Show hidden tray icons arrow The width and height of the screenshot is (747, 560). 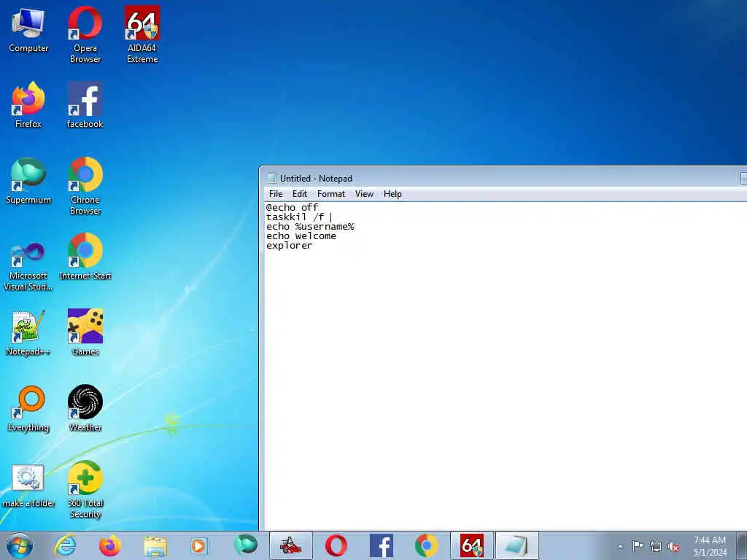click(620, 547)
